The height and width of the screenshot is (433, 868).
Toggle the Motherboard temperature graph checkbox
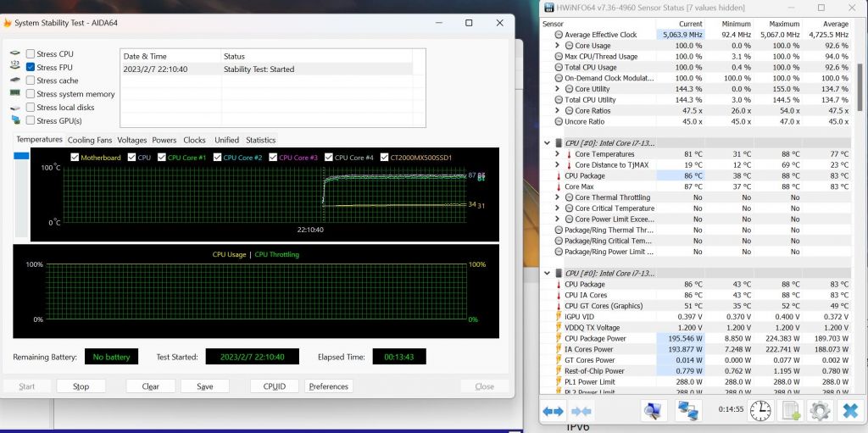[75, 158]
